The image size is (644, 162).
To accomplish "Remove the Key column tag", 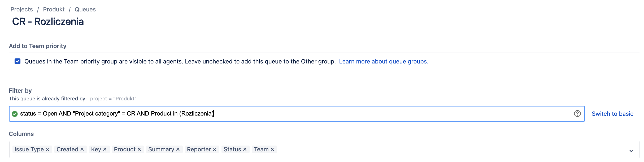I will (105, 150).
